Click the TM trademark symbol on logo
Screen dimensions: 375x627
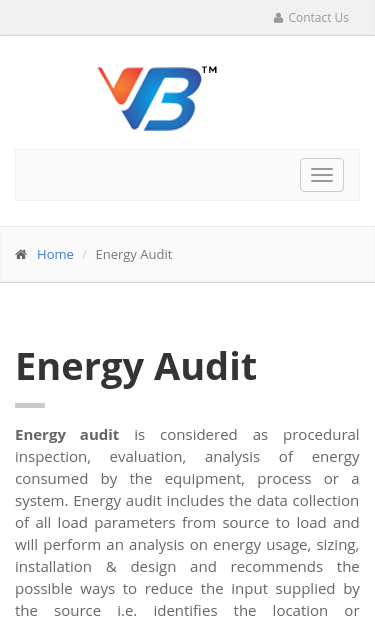tap(209, 70)
